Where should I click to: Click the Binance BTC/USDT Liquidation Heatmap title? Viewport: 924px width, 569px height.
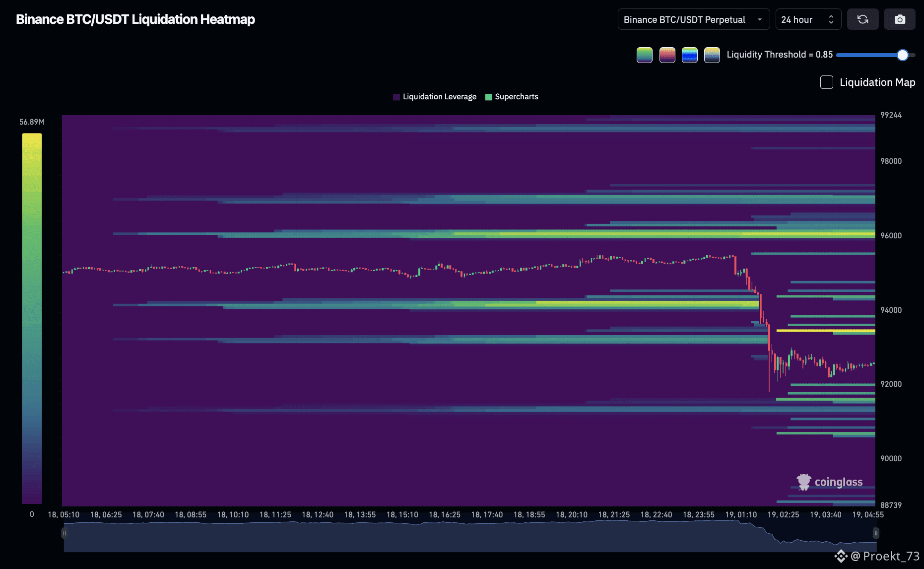point(135,19)
